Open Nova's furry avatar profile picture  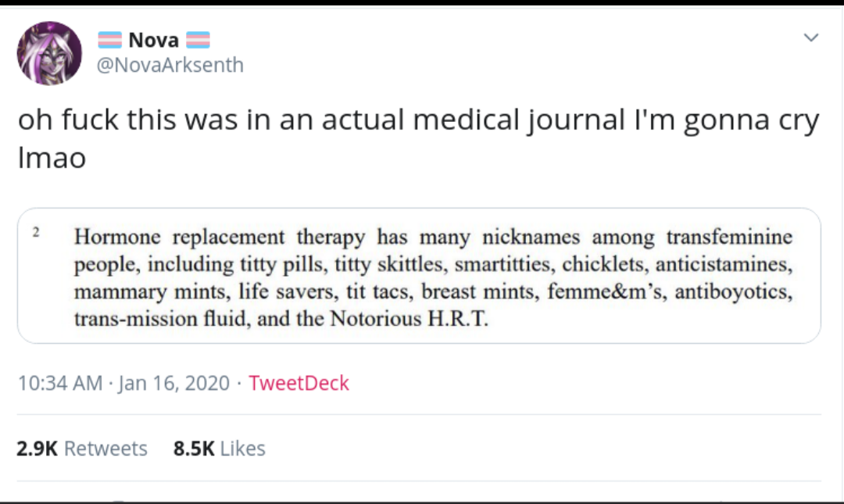(49, 53)
